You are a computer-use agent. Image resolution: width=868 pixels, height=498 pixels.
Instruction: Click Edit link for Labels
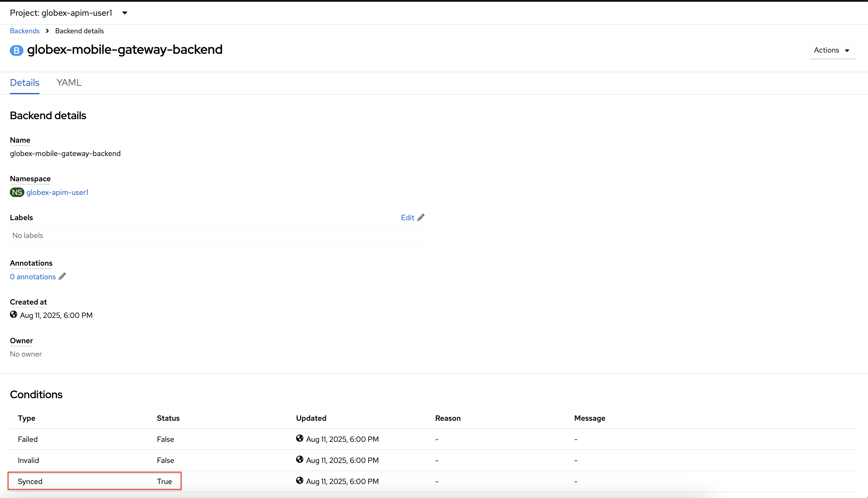(408, 218)
